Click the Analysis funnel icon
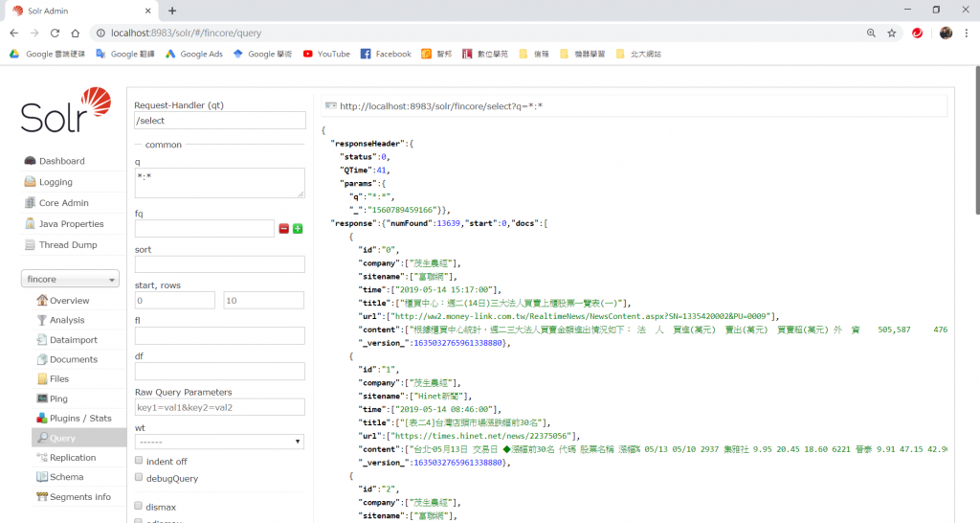Image resolution: width=980 pixels, height=523 pixels. [x=42, y=320]
